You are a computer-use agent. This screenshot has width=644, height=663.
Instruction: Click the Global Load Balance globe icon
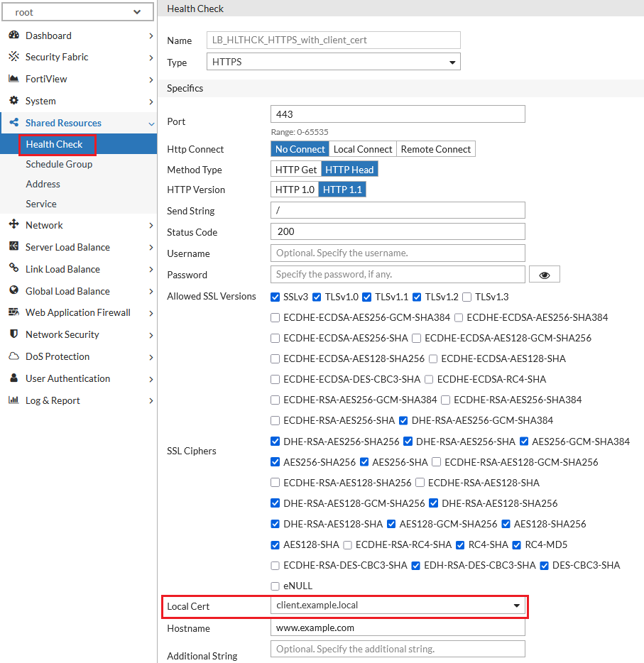click(14, 290)
